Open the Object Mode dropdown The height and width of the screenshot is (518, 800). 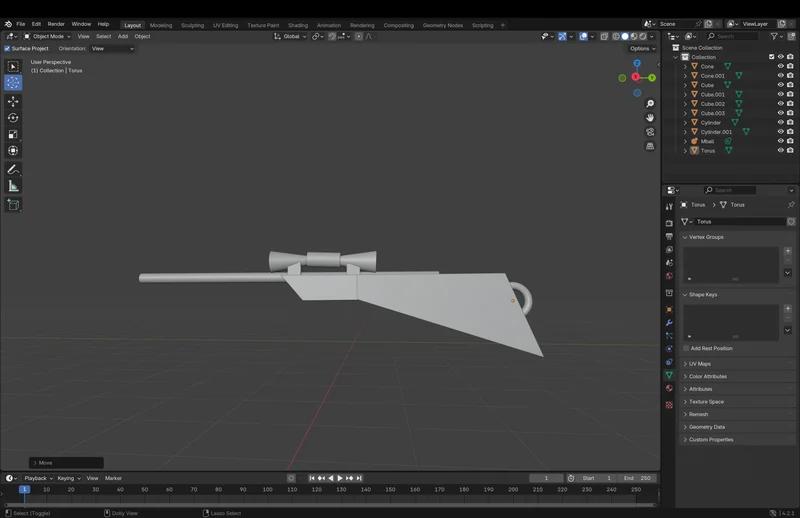pos(47,36)
